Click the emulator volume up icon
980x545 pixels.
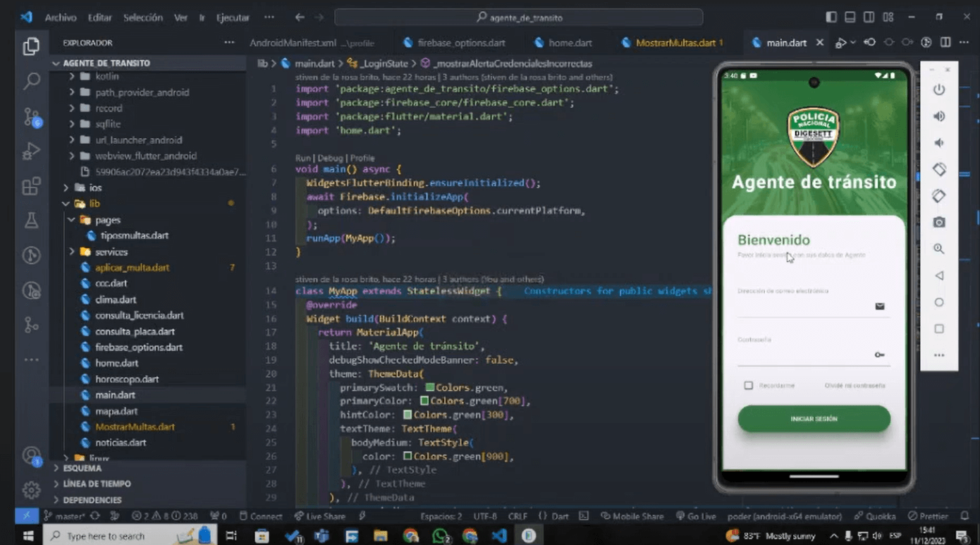click(x=939, y=116)
